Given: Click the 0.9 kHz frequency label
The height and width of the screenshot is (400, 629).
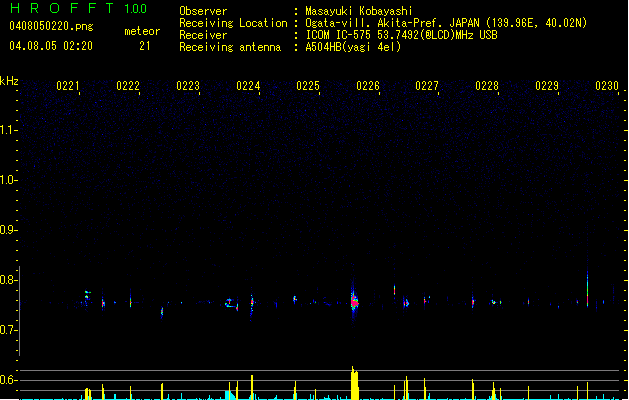Looking at the screenshot, I should pyautogui.click(x=8, y=230).
